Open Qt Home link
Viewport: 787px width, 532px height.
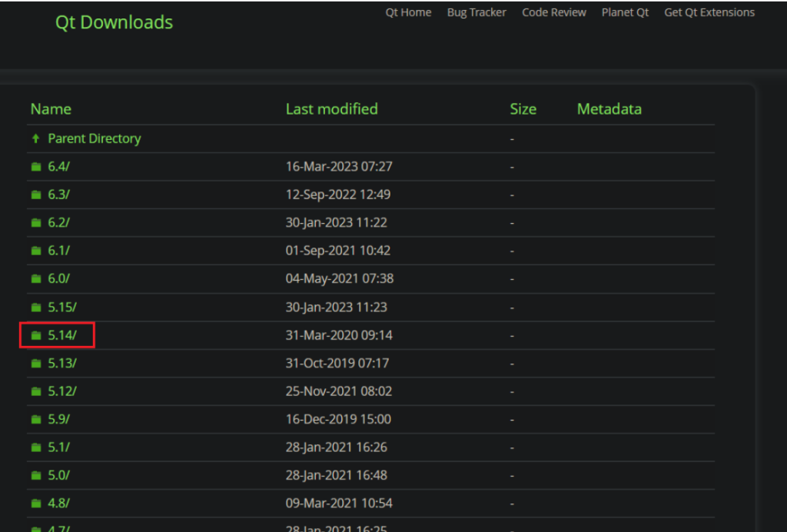click(408, 12)
